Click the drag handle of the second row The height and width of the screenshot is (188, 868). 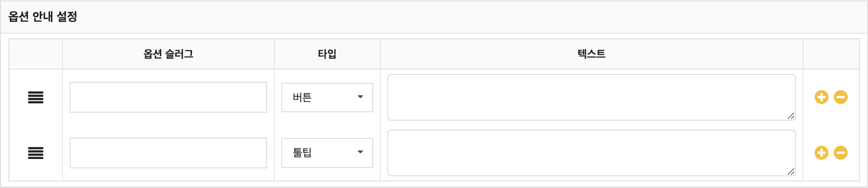coord(36,153)
